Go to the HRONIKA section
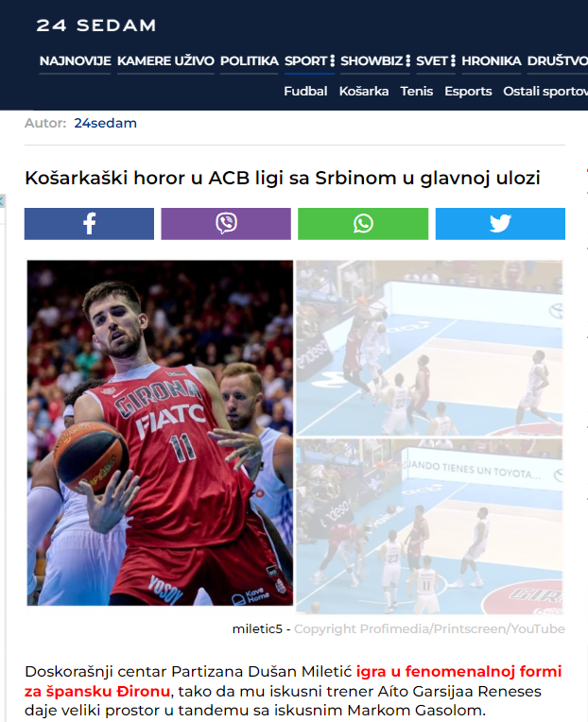588x722 pixels. pos(492,60)
